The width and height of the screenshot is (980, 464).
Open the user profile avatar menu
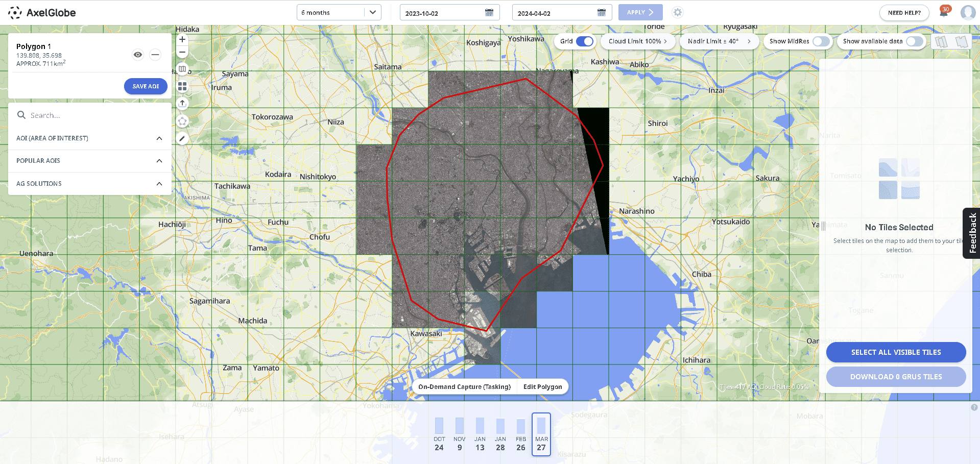coord(968,12)
